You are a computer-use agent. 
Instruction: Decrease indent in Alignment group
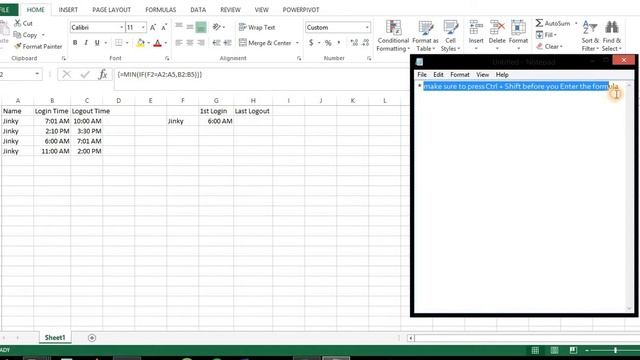click(216, 42)
